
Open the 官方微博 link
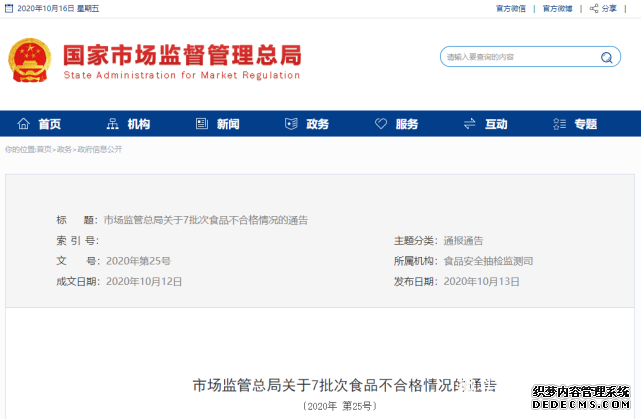click(557, 9)
